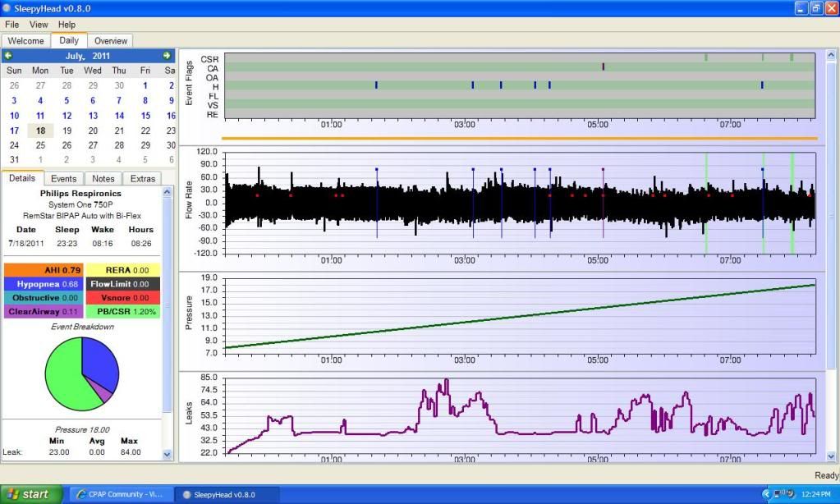This screenshot has height=504, width=840.
Task: Go to next month with right arrow
Action: coord(167,56)
